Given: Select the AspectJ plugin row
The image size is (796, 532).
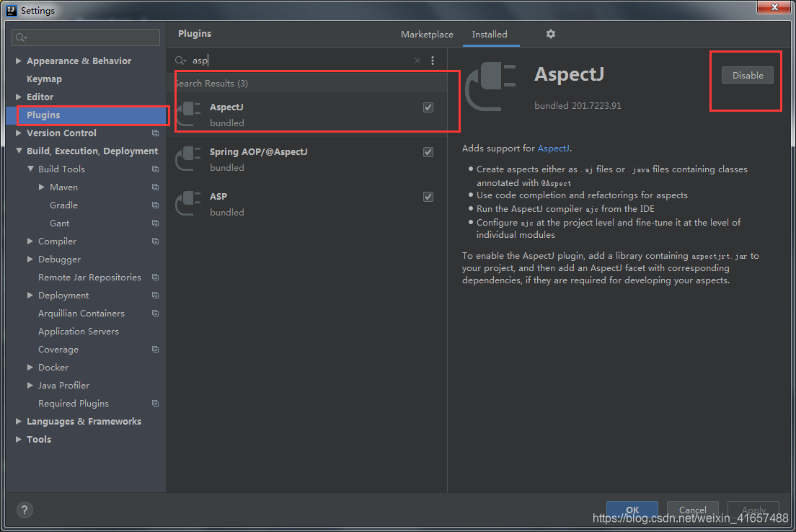Looking at the screenshot, I should (x=307, y=114).
